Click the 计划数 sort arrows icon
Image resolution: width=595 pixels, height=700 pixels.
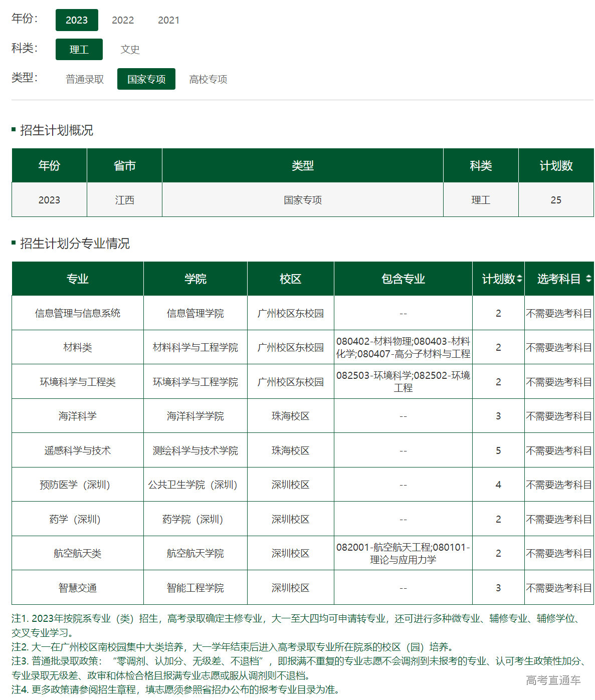click(x=520, y=279)
